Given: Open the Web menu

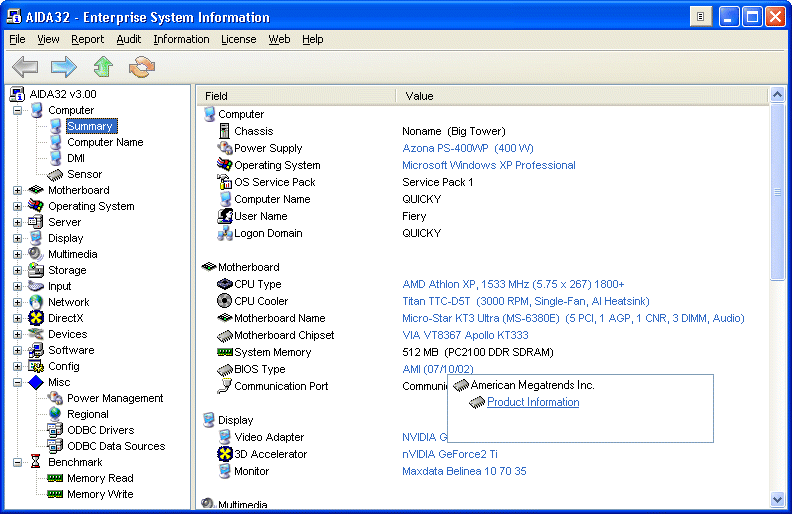Looking at the screenshot, I should 279,39.
